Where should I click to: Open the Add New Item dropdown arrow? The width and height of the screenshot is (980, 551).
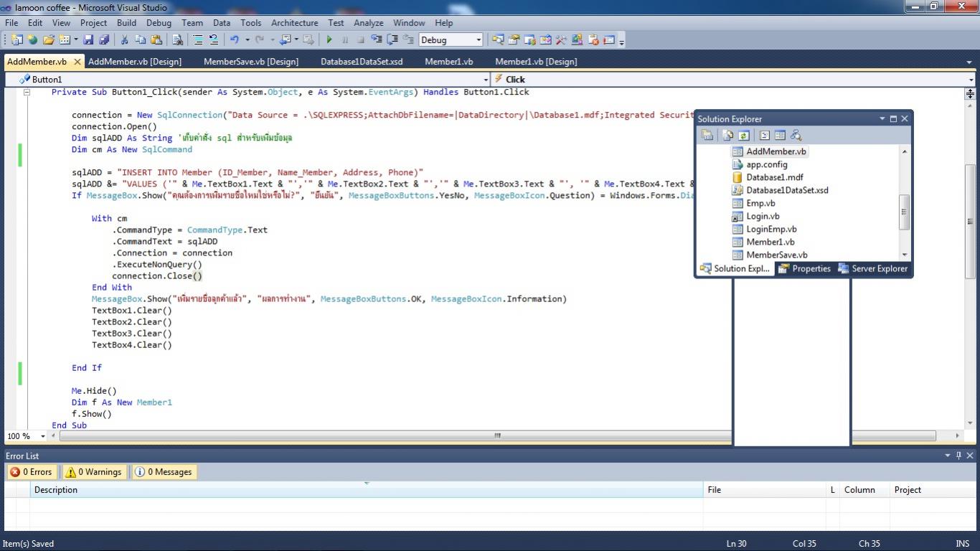(x=75, y=40)
